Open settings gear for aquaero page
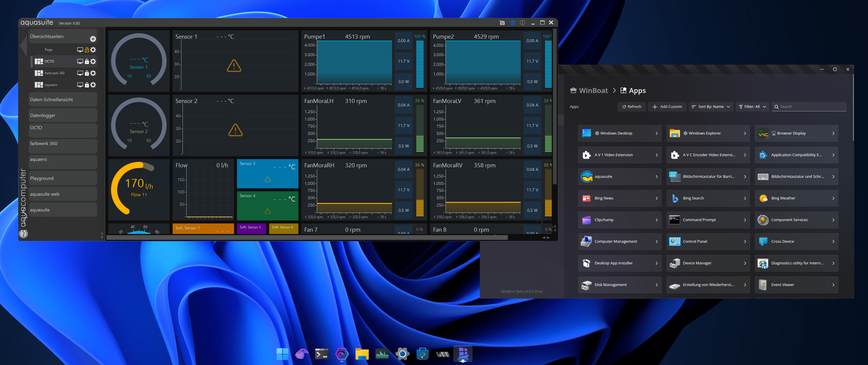This screenshot has height=365, width=868. point(93,85)
